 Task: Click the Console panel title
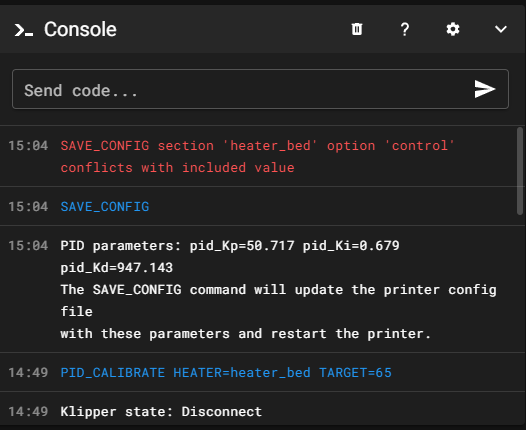(80, 29)
